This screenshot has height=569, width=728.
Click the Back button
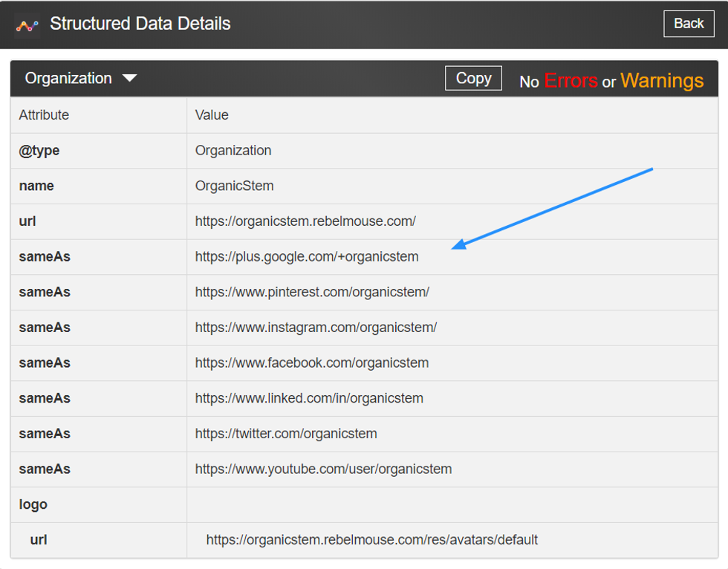(x=688, y=24)
